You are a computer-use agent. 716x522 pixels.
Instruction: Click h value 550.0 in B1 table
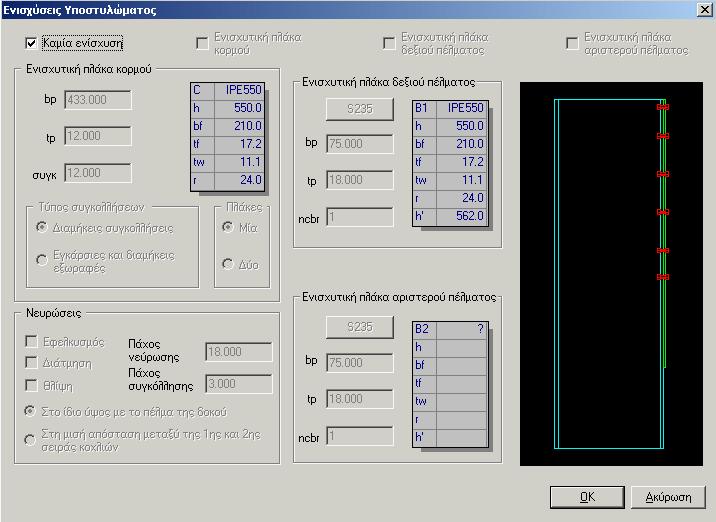pos(462,126)
